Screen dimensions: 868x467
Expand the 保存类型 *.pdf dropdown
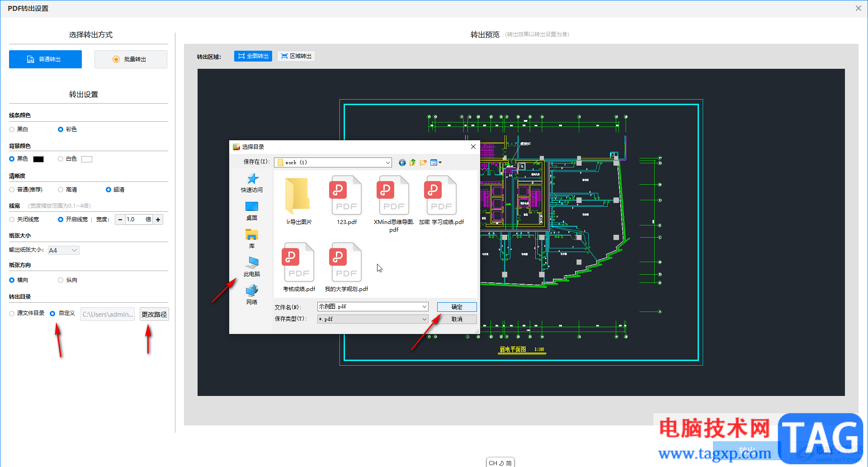click(424, 319)
